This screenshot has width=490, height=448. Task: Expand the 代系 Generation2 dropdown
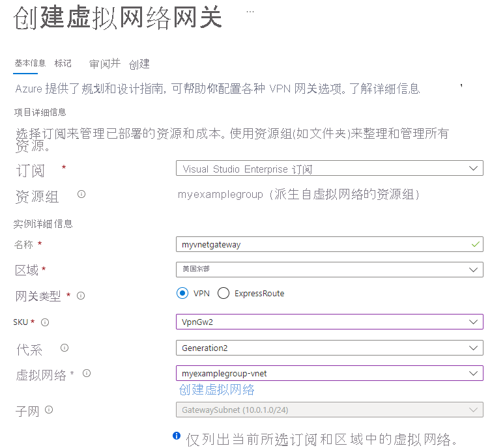pos(329,348)
